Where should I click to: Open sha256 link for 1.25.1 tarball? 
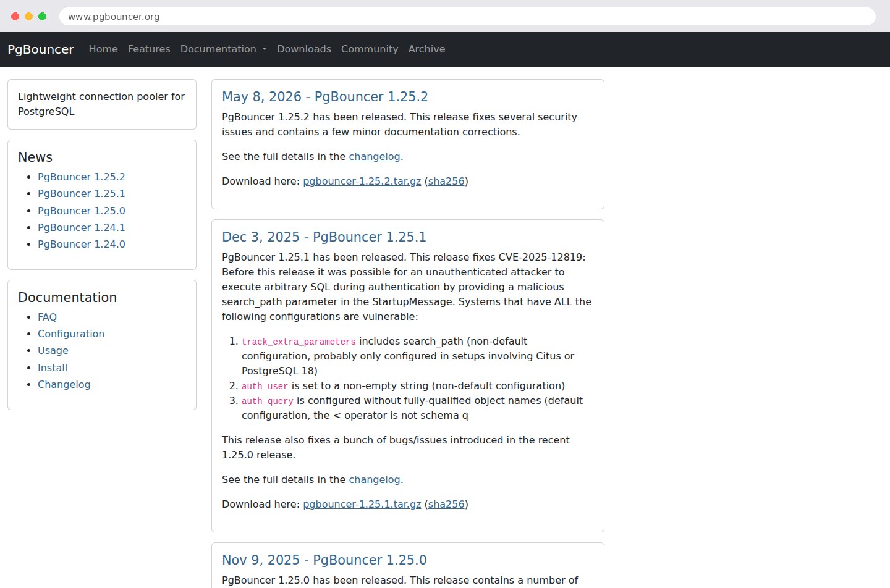pyautogui.click(x=446, y=505)
